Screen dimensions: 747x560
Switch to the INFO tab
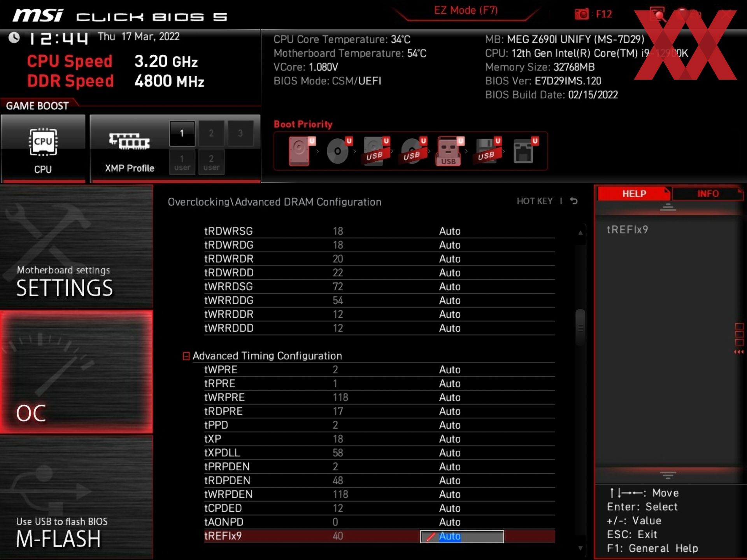708,194
